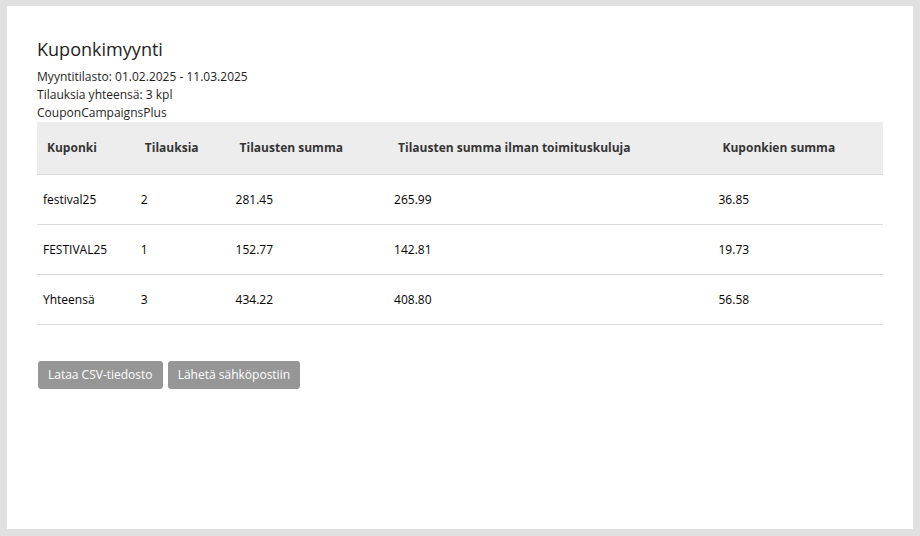Image resolution: width=920 pixels, height=536 pixels.
Task: Click the 265.99 value without shipping
Action: click(412, 199)
